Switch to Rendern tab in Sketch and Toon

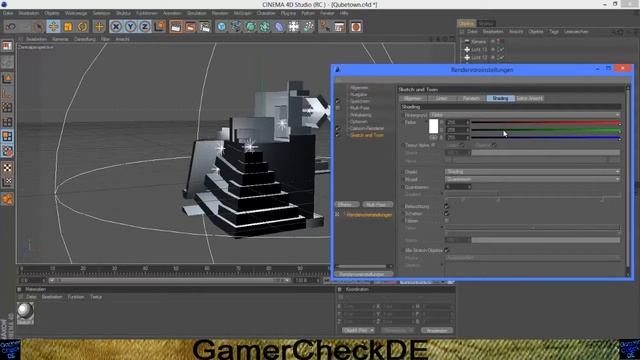tap(471, 98)
